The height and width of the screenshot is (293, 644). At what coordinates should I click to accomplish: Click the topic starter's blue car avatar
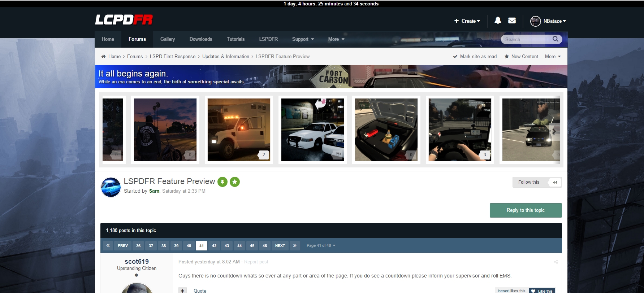point(111,187)
